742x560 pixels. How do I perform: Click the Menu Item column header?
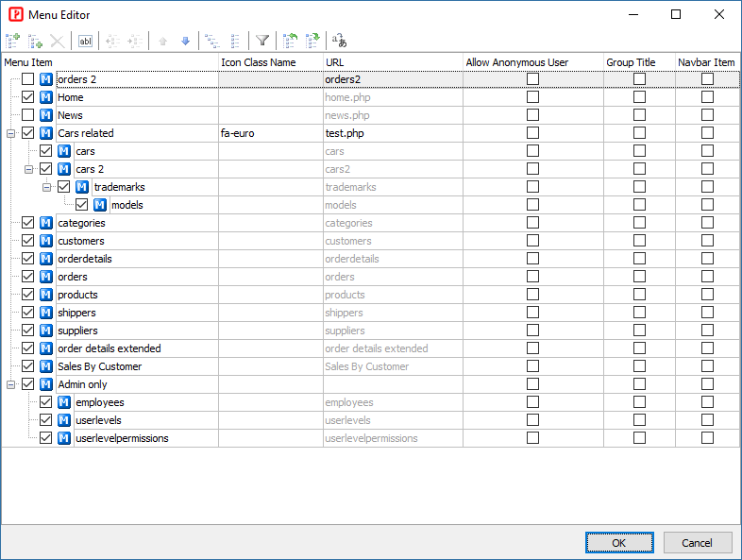click(110, 62)
